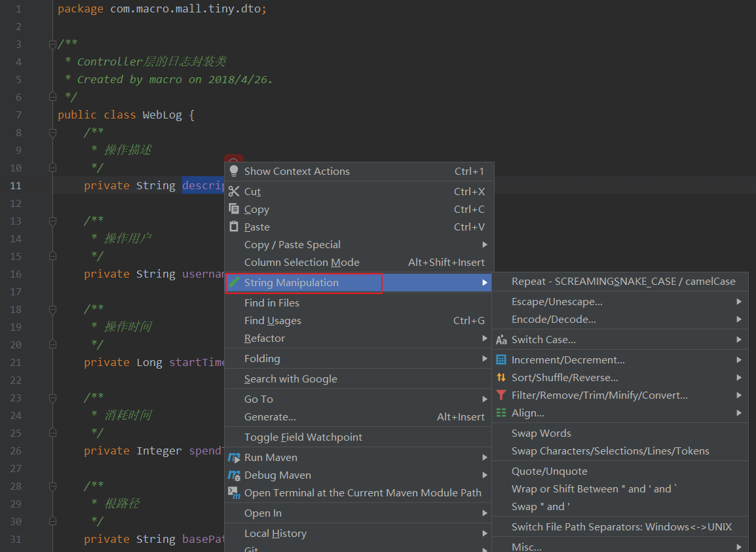Expand the Escape/Unescape submenu arrow

pyautogui.click(x=739, y=302)
